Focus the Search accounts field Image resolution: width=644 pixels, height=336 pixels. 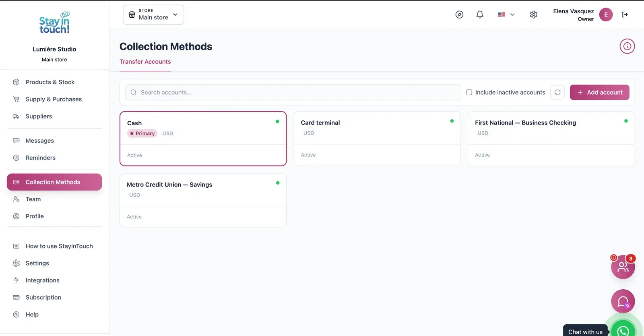pos(293,92)
